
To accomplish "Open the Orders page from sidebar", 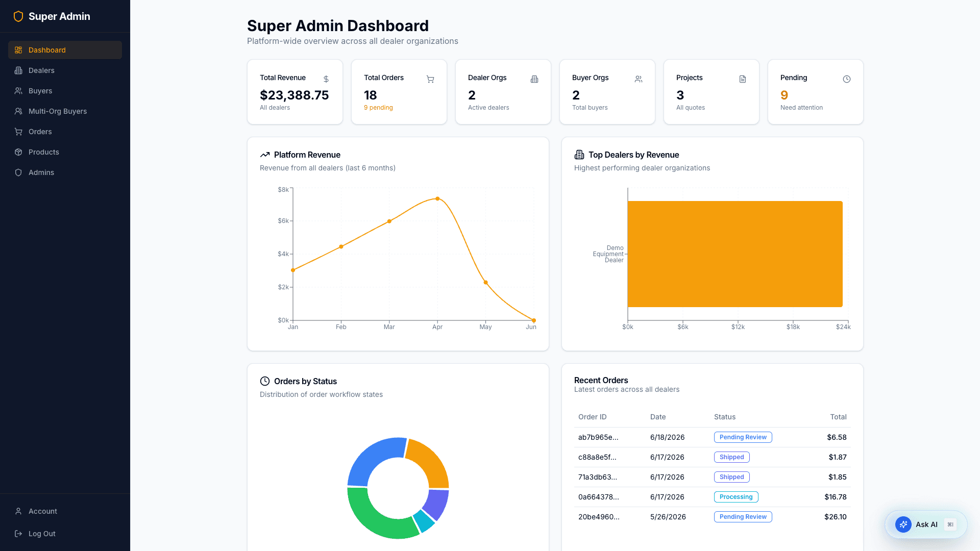I will coord(65,132).
